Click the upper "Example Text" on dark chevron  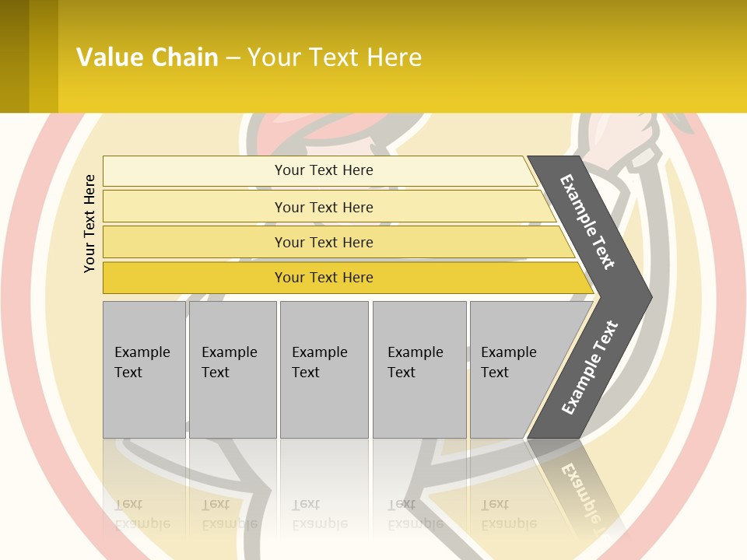click(587, 222)
